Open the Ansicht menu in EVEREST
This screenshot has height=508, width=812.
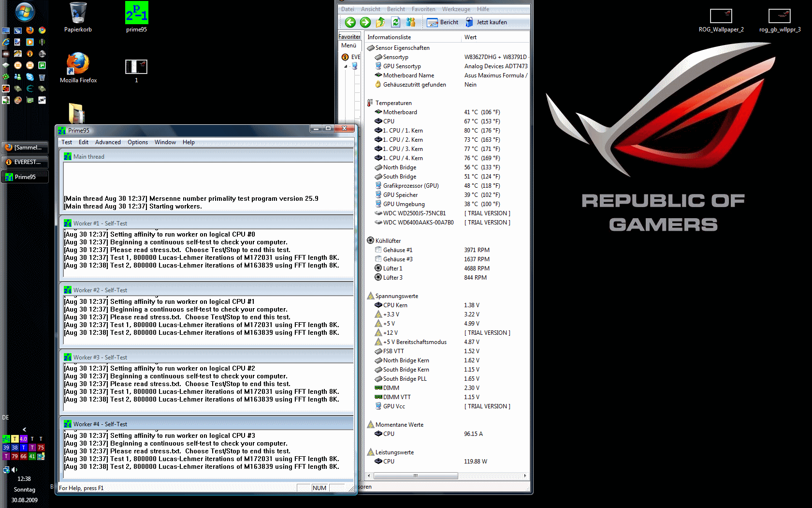tap(370, 9)
